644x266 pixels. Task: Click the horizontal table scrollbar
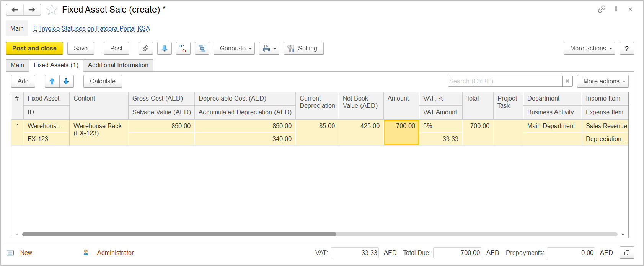tap(179, 234)
